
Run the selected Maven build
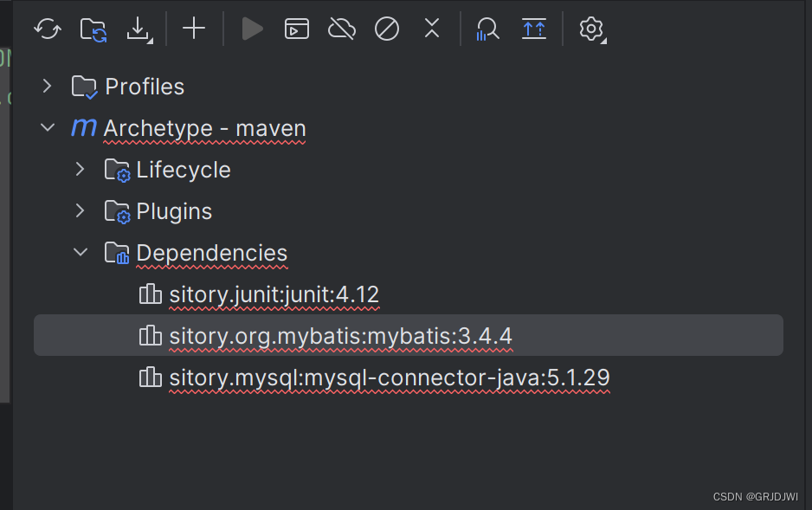252,29
